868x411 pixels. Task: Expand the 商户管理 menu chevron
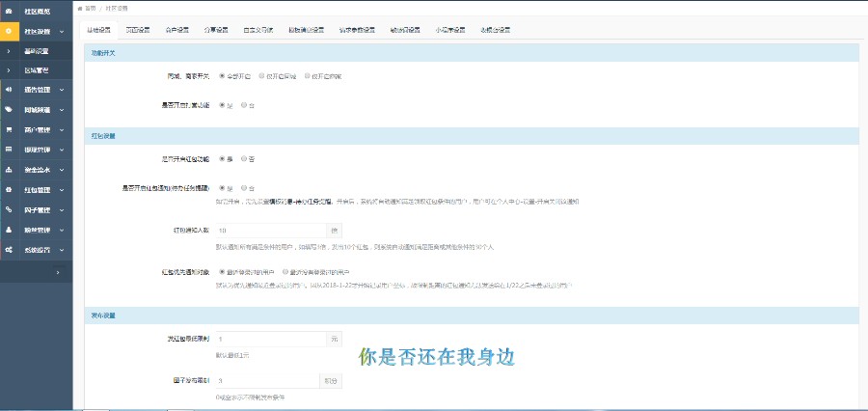pos(62,129)
